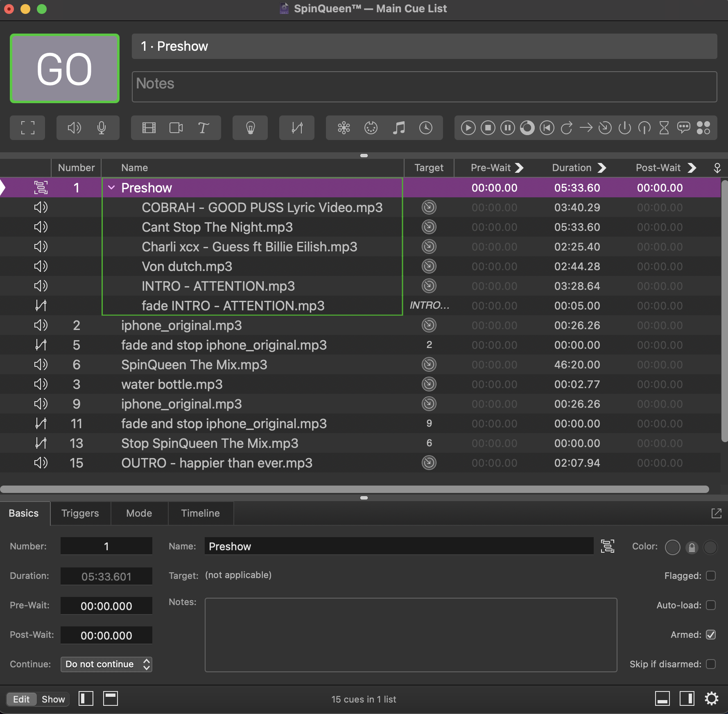Select first cue color swatch
The width and height of the screenshot is (728, 714).
point(672,547)
